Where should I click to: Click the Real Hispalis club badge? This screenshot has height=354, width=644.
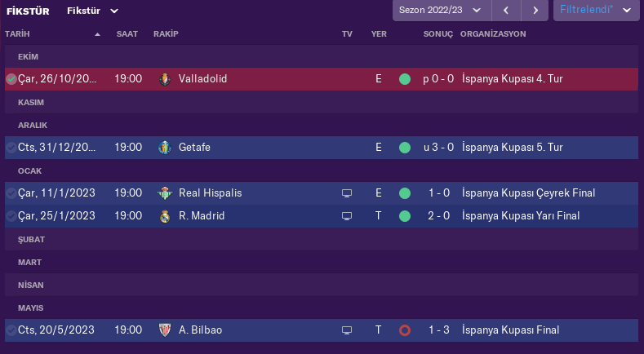point(165,193)
